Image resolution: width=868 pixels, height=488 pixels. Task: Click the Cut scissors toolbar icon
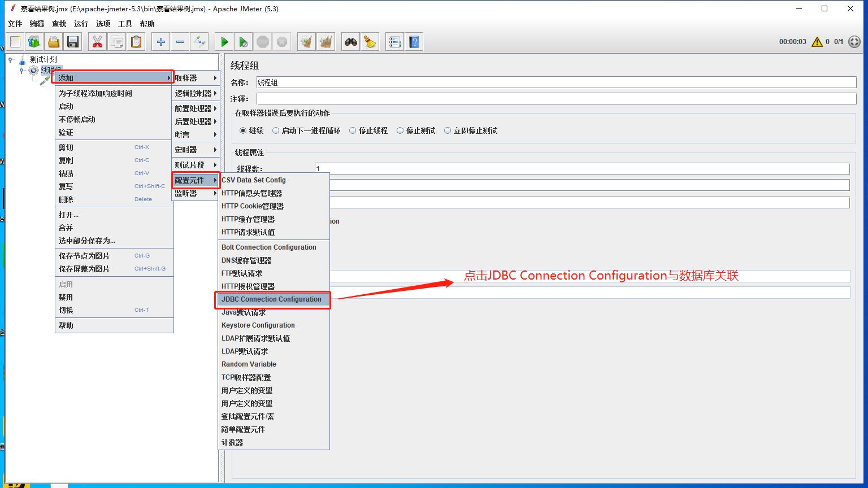(x=98, y=42)
